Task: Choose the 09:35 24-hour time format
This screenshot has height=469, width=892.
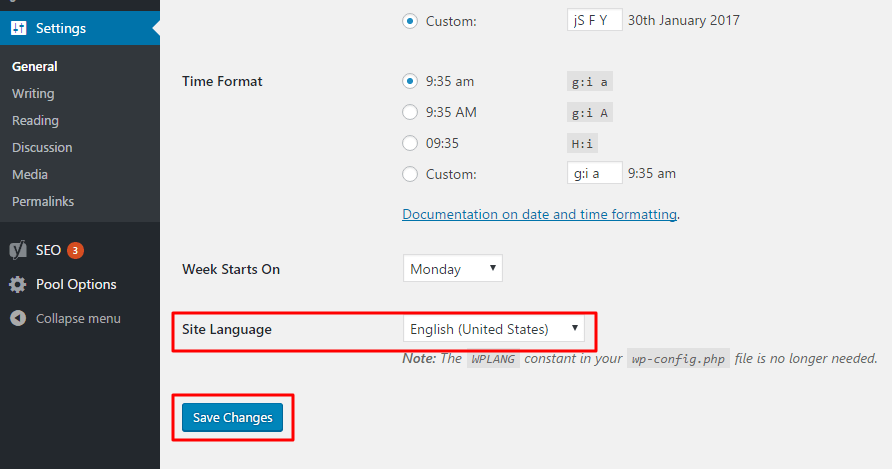Action: 410,143
